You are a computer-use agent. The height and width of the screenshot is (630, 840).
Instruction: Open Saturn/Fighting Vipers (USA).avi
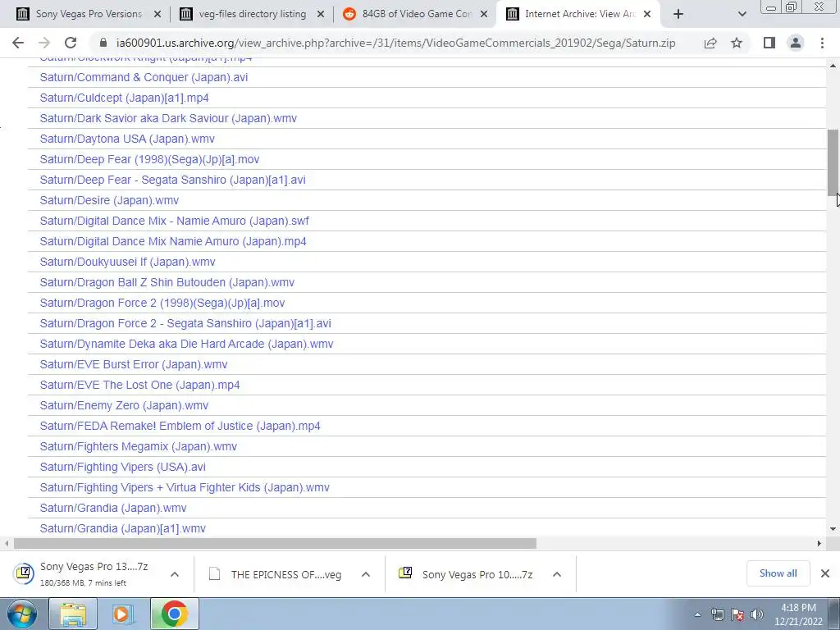(x=123, y=467)
